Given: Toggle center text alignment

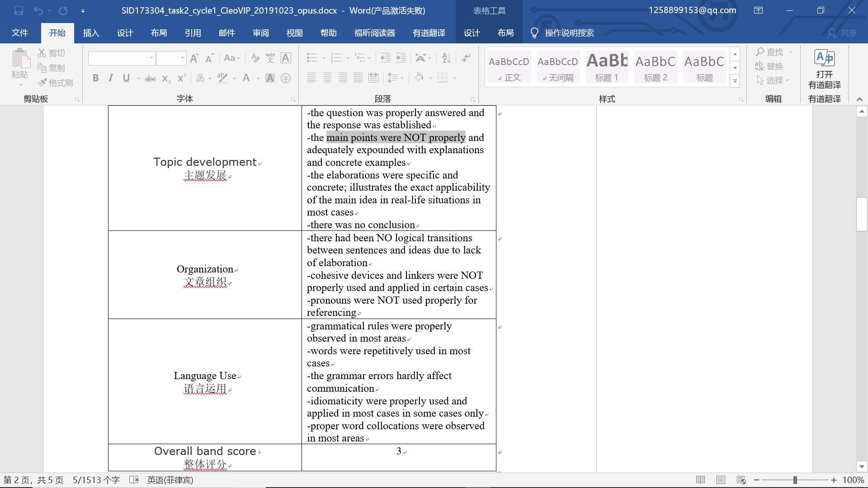Looking at the screenshot, I should coord(327,78).
